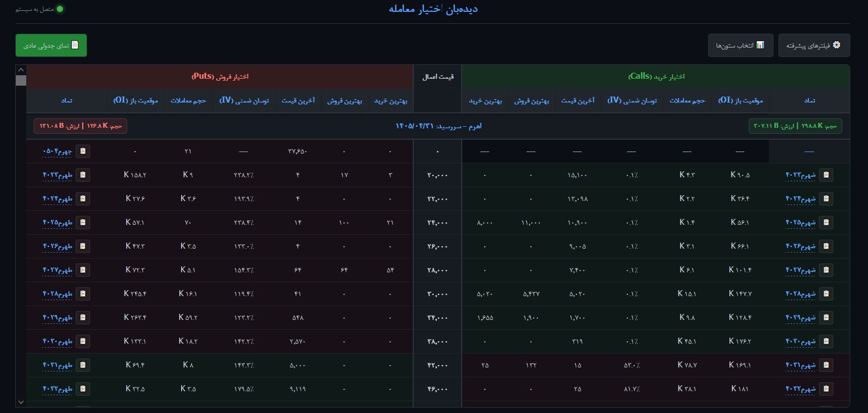Click the table's vertical scrollbar thumb
This screenshot has width=868, height=413.
coord(21,80)
